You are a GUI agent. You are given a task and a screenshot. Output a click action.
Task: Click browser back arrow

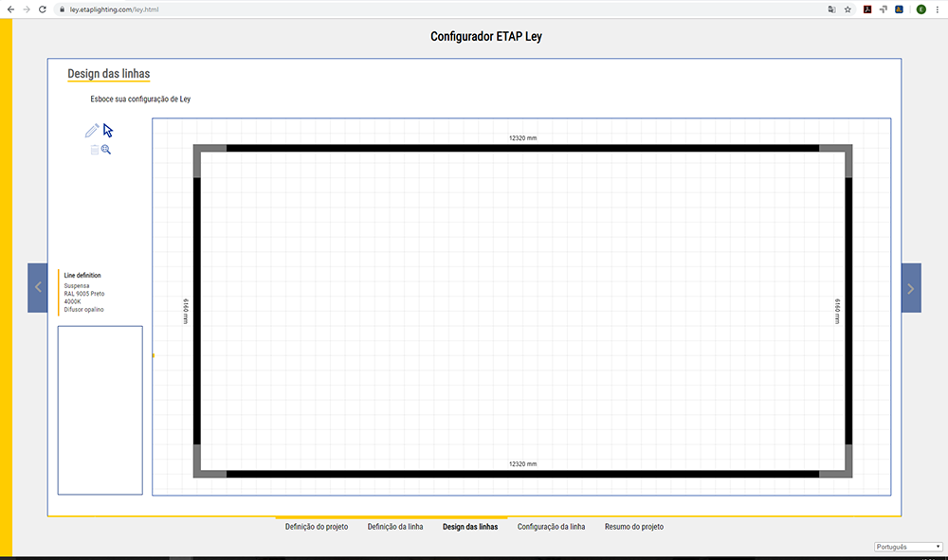pos(10,9)
